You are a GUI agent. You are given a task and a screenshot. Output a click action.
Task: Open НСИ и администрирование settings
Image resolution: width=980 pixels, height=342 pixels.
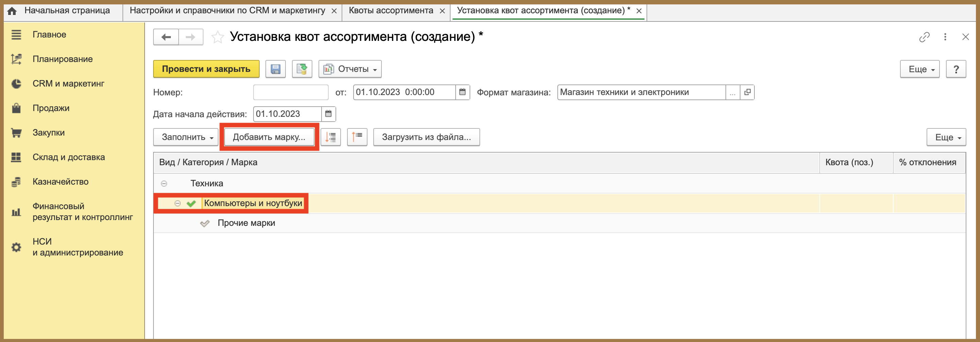pos(78,247)
